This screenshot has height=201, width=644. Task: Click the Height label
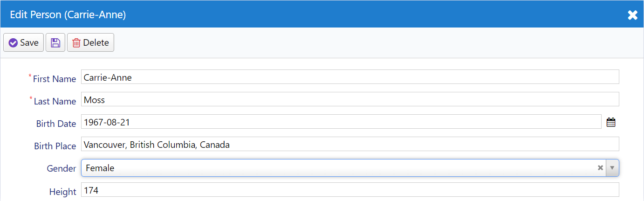point(62,192)
